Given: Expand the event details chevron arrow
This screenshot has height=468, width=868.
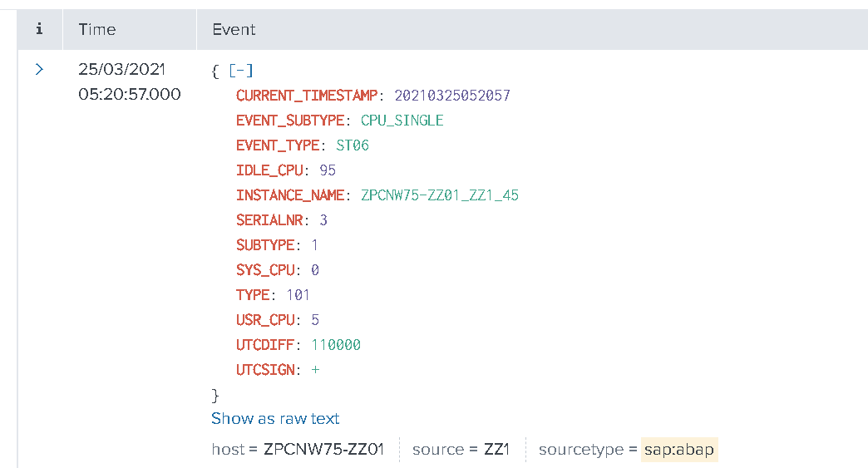Looking at the screenshot, I should coord(39,70).
